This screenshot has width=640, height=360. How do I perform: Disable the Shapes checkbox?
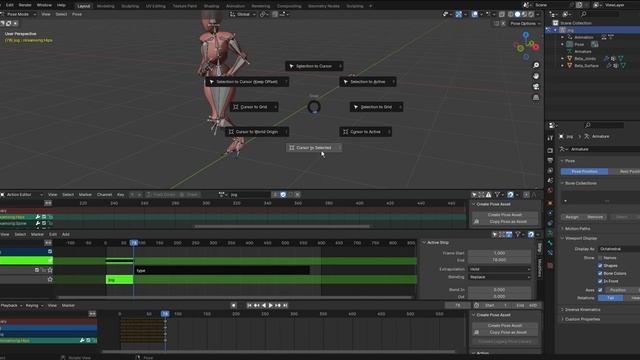coord(600,266)
